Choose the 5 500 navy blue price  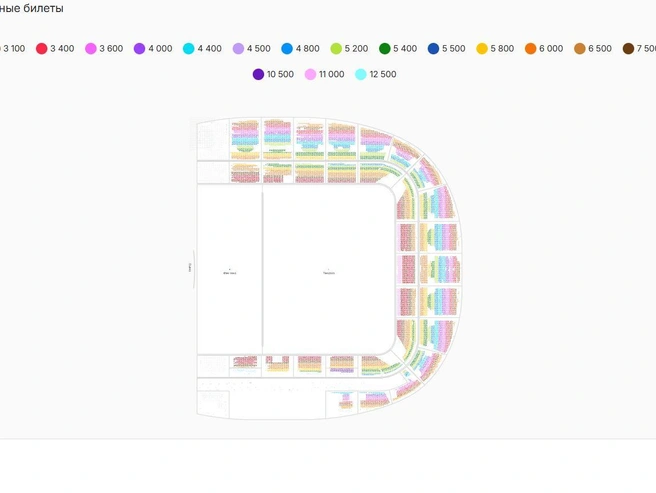click(x=433, y=49)
